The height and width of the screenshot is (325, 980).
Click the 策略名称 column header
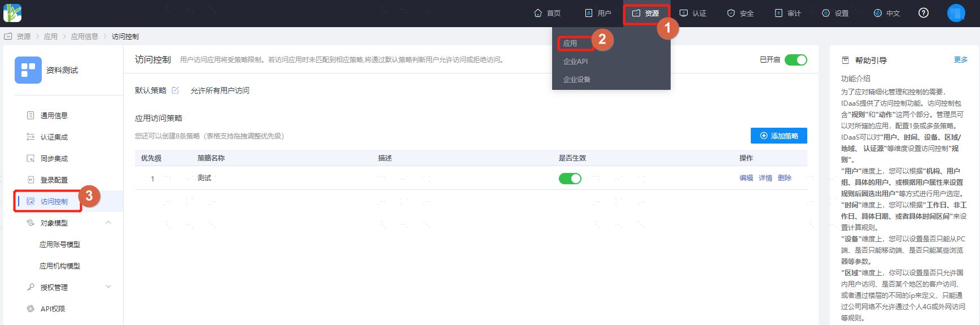(x=211, y=158)
